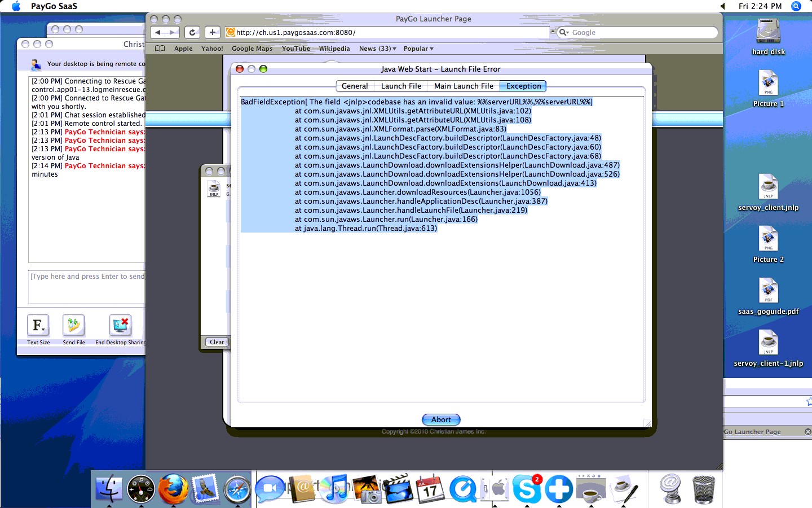
Task: Click the chat message input box
Action: point(87,287)
